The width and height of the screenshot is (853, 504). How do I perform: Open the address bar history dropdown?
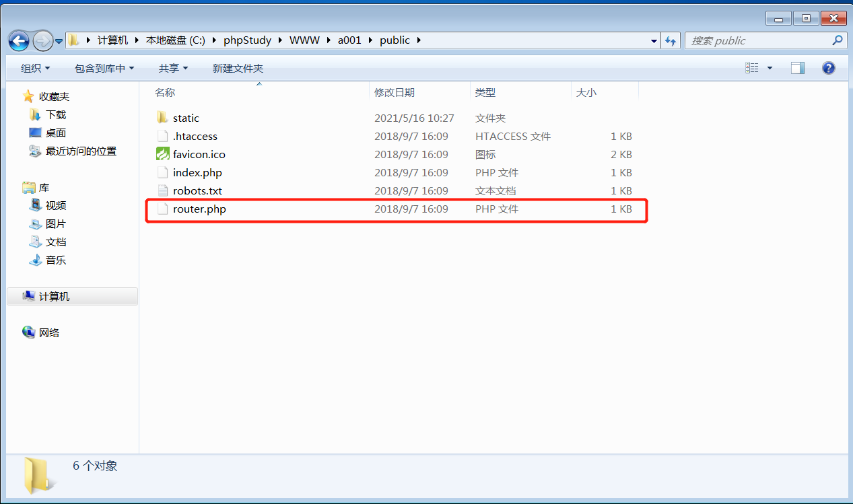[654, 41]
